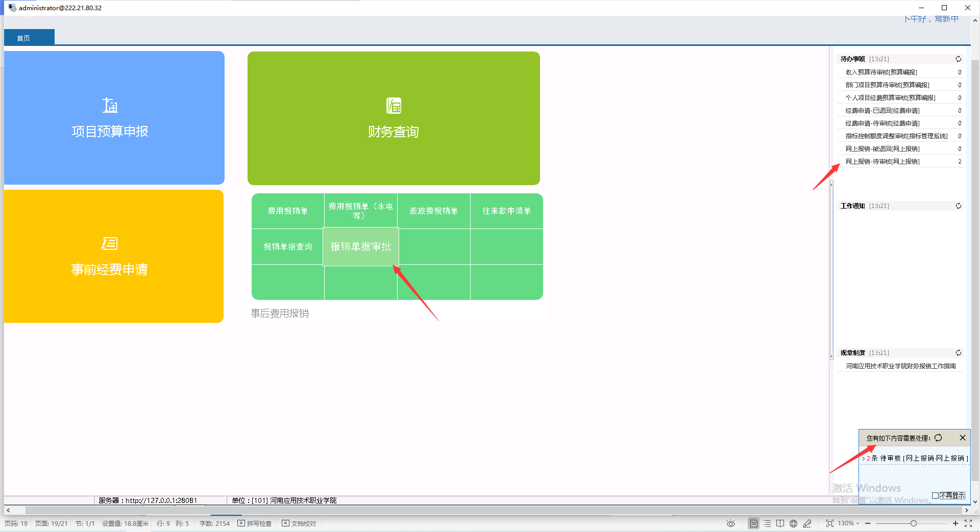
Task: Open the 项目预算申报 tile
Action: pyautogui.click(x=114, y=118)
